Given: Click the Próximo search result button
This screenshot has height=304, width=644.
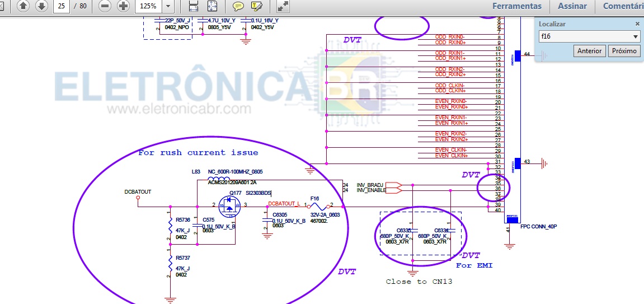Looking at the screenshot, I should (x=624, y=51).
